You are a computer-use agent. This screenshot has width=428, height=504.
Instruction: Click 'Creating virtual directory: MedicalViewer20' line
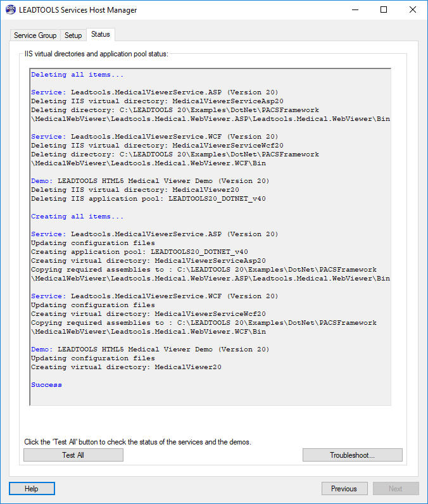(x=126, y=367)
